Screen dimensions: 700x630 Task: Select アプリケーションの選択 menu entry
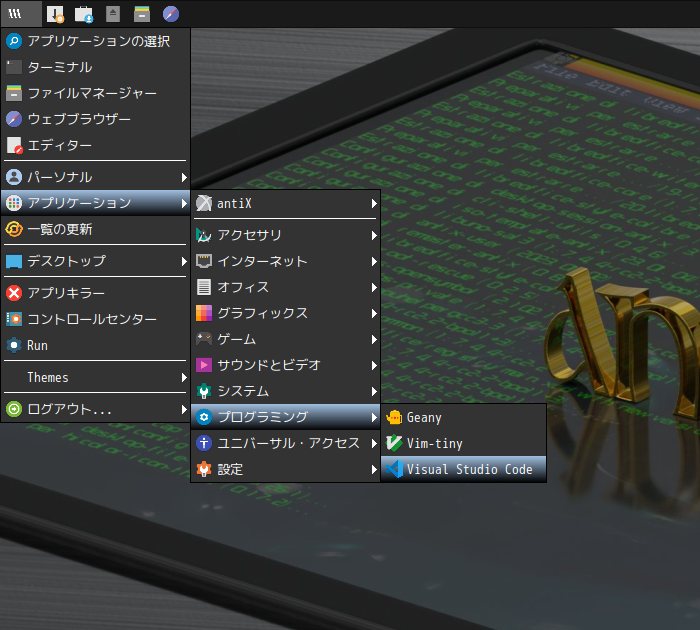pos(96,41)
